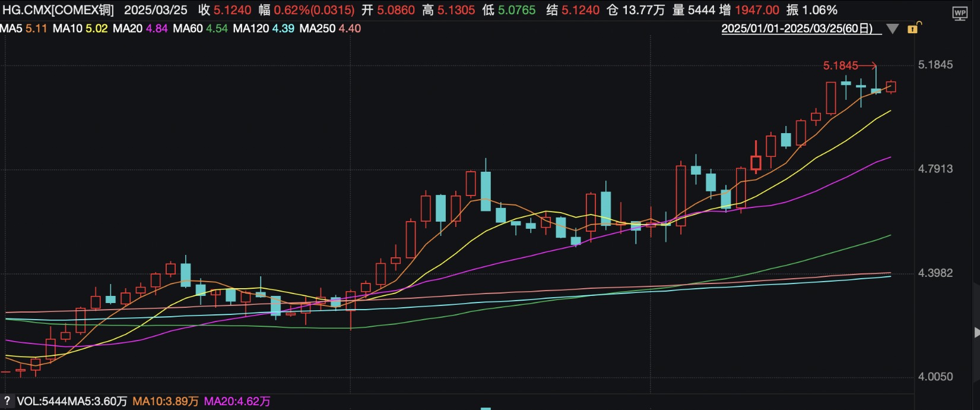Click the increase value 增 1947.00
This screenshot has width=980, height=410.
pos(749,10)
